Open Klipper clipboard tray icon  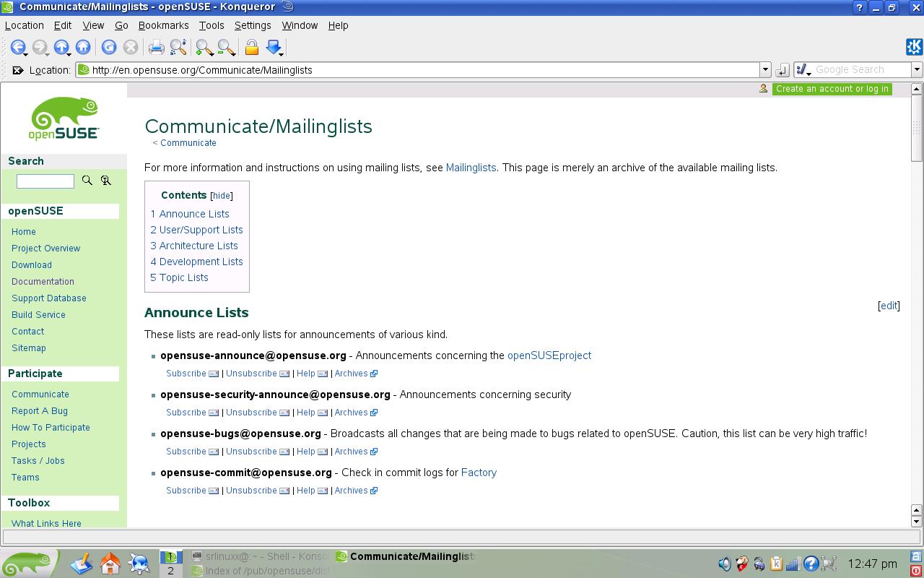click(776, 564)
